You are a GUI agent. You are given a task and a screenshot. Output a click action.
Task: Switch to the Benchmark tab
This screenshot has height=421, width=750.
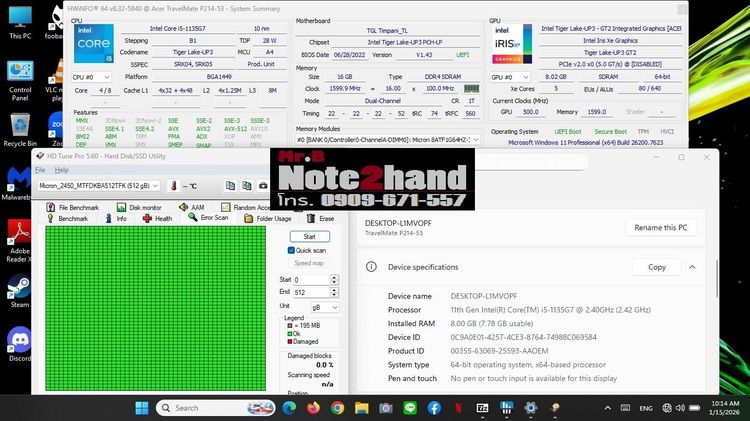point(67,219)
